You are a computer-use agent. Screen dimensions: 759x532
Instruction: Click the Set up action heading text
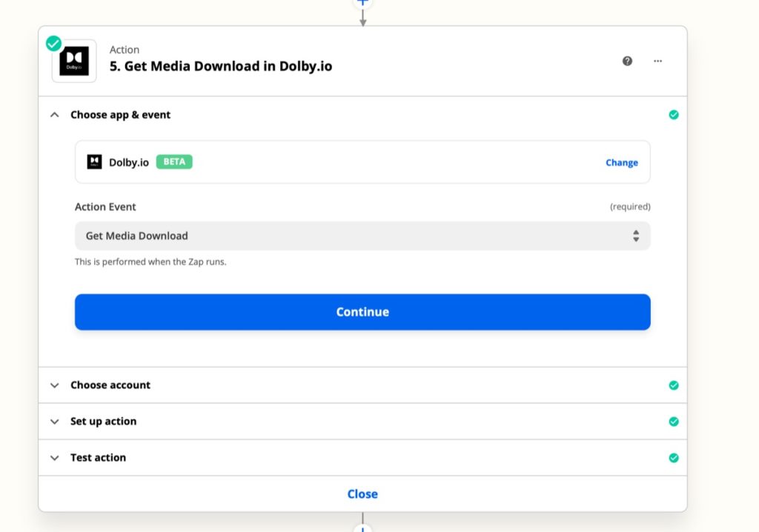click(x=104, y=421)
